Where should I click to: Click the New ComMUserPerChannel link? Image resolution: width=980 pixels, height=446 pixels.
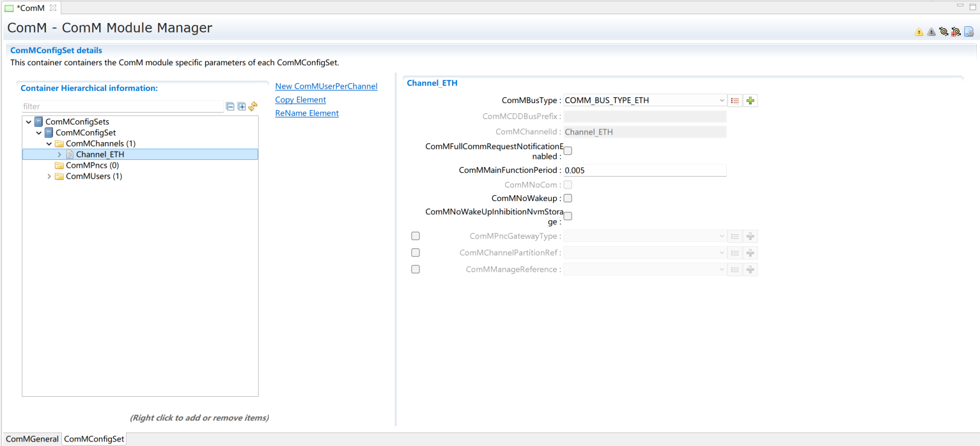click(326, 86)
